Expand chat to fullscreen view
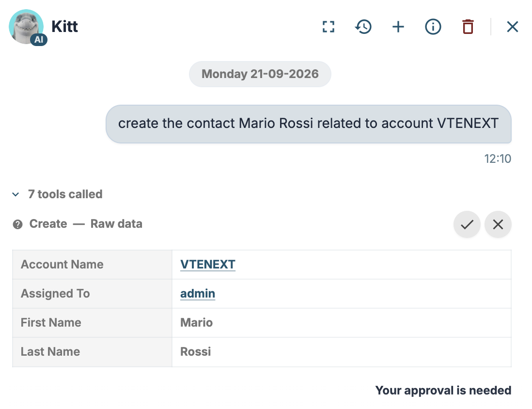 (x=328, y=27)
